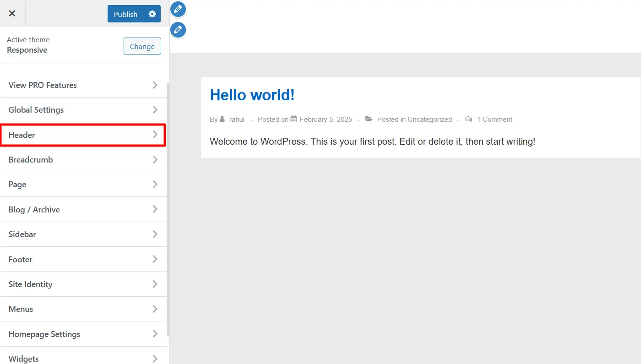Open the Page section
Viewport: 641px width, 364px height.
[83, 185]
